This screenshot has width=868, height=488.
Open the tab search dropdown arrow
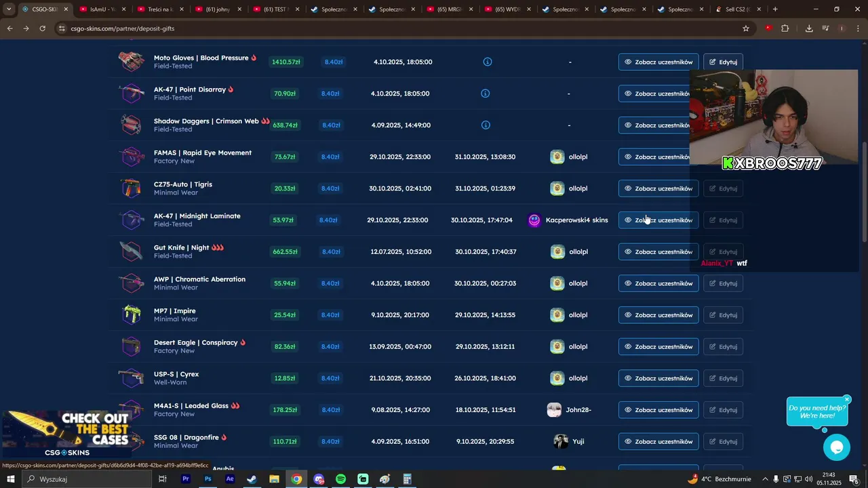9,9
